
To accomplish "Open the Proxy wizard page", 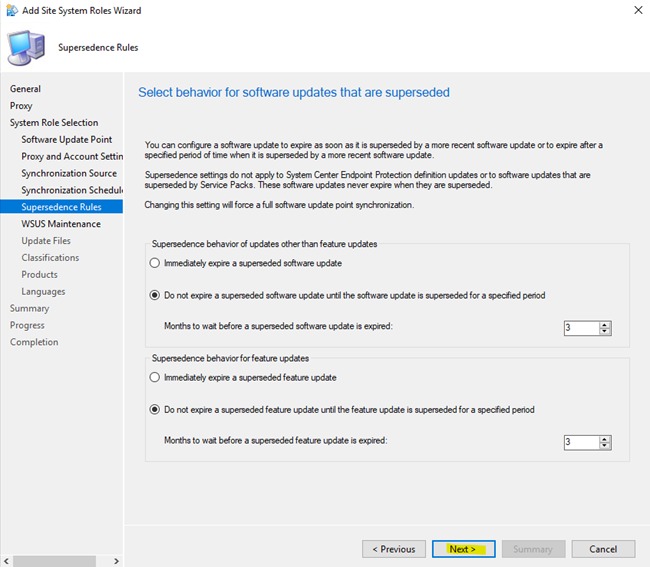I will point(21,106).
